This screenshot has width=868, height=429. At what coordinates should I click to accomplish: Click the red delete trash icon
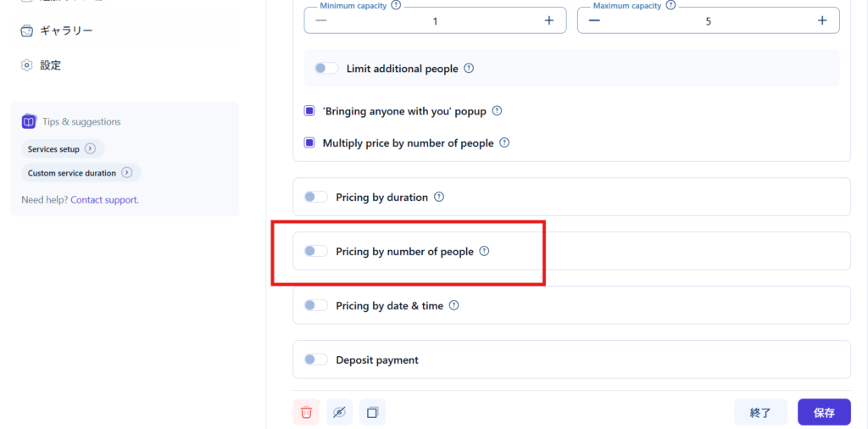[x=306, y=413]
